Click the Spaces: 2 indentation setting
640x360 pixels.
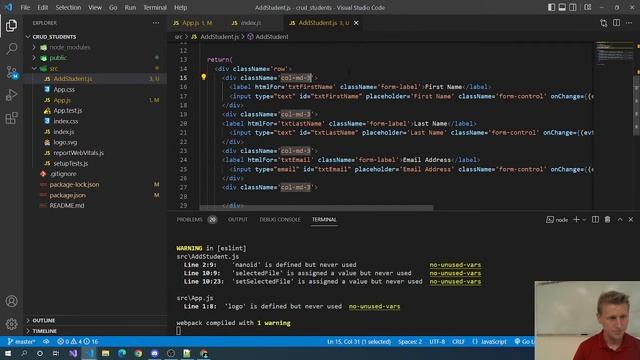410,342
